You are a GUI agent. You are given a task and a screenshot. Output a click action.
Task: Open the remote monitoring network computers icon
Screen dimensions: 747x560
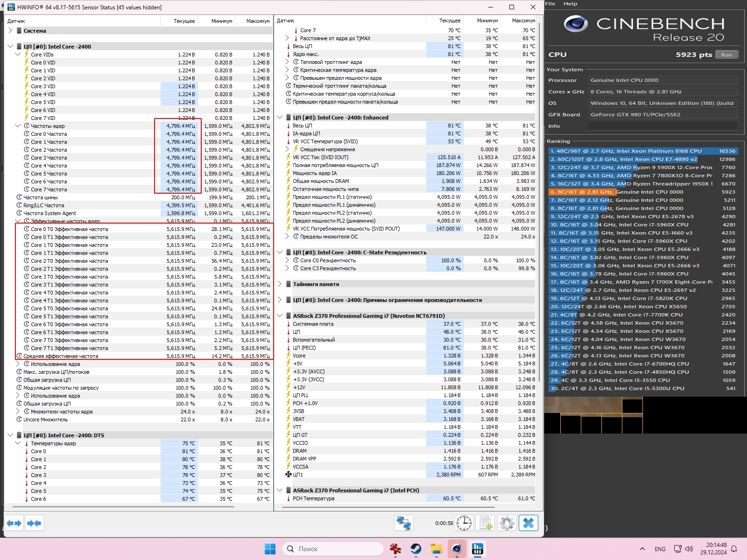click(x=403, y=523)
